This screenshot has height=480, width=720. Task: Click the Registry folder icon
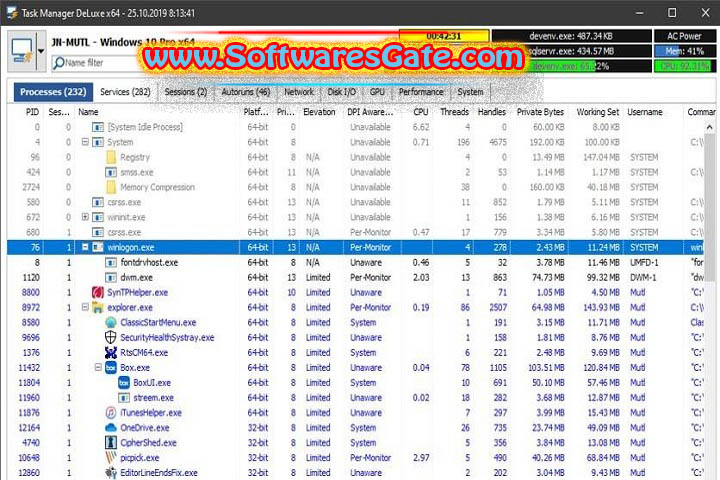(111, 158)
